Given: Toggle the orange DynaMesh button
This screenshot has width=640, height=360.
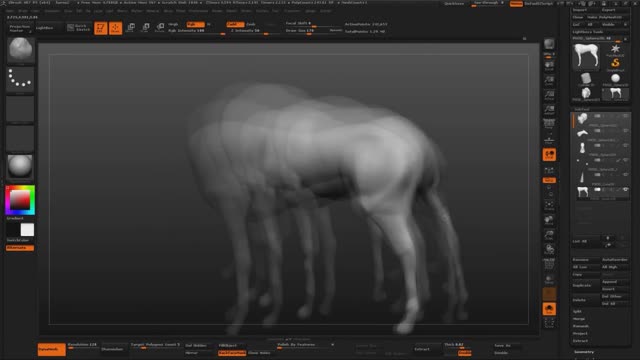Looking at the screenshot, I should [x=51, y=349].
